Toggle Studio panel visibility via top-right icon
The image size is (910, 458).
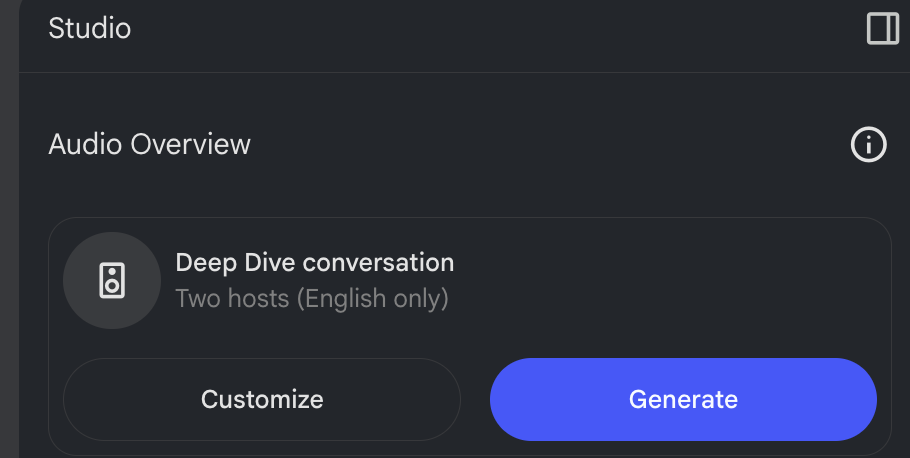tap(883, 28)
